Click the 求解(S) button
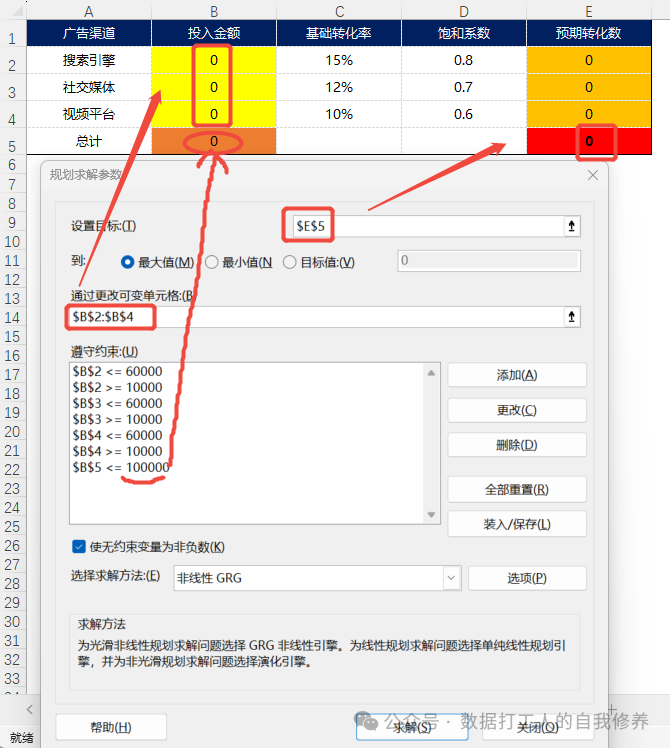 412,727
